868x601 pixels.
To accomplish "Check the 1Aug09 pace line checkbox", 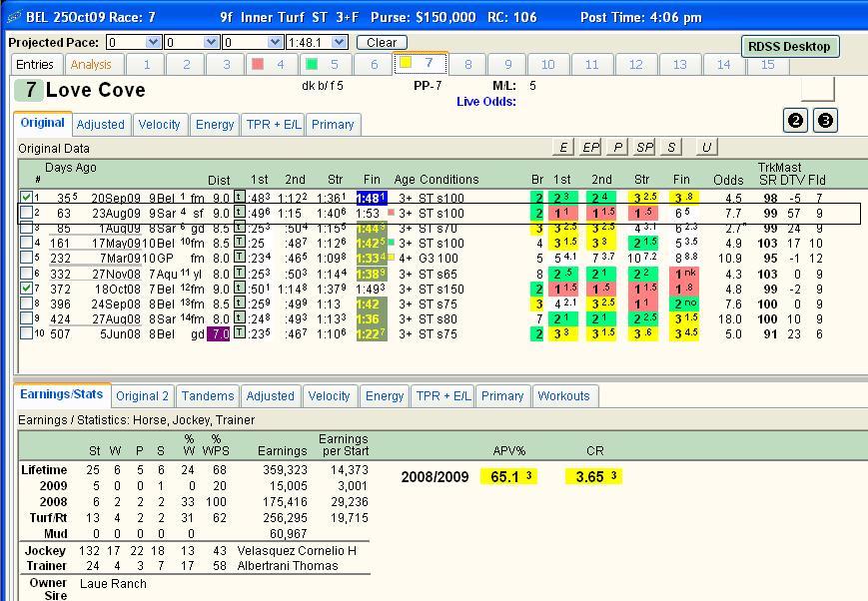I will 26,228.
